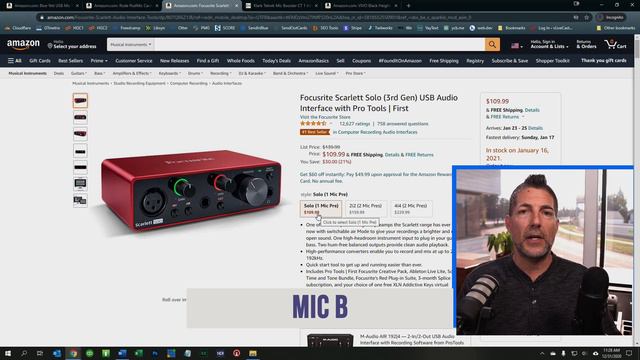The width and height of the screenshot is (640, 360).
Task: Click the orange search magnifier button
Action: [x=492, y=44]
